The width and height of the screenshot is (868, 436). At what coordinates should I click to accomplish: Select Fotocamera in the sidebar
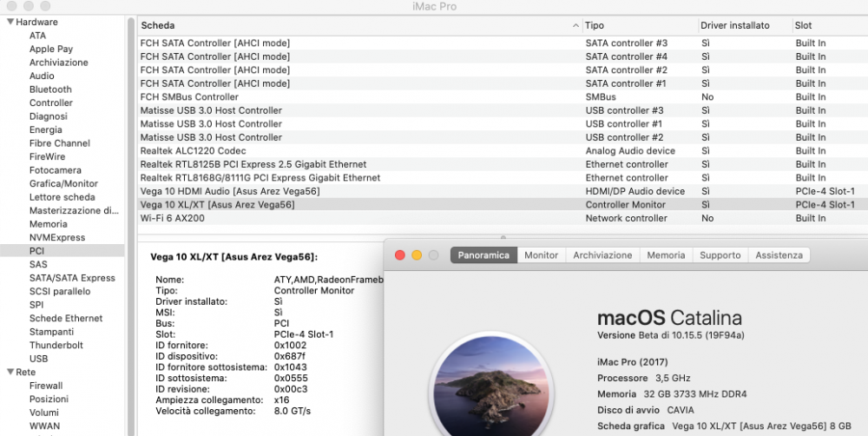coord(56,170)
